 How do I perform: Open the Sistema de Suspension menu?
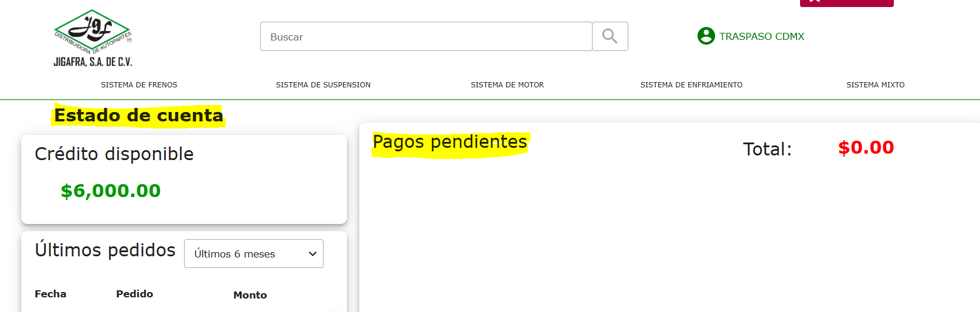[x=323, y=85]
